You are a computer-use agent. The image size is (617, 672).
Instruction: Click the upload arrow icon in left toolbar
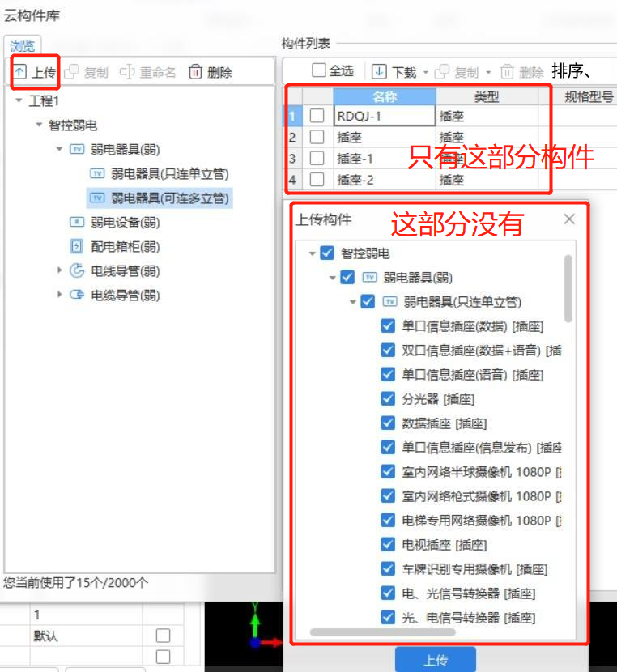tap(19, 72)
